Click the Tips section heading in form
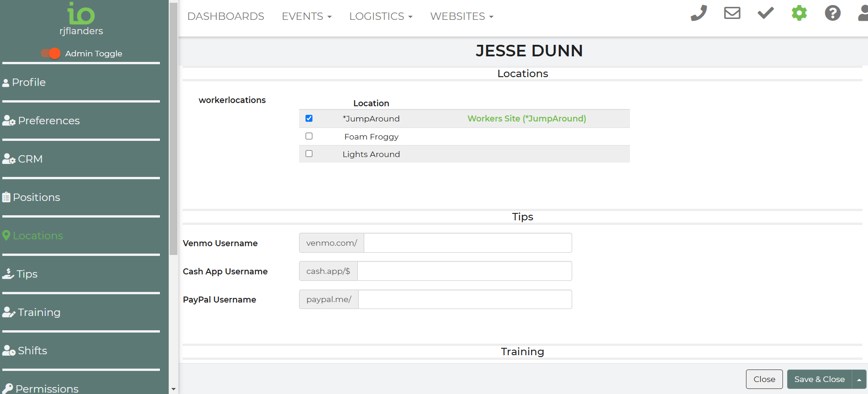Viewport: 868px width, 394px height. tap(523, 217)
